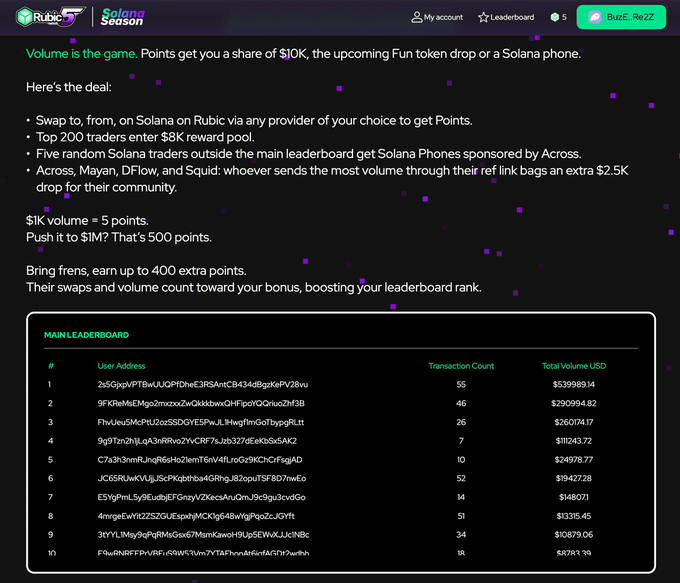The image size is (680, 583).
Task: Select address starting with 9FKReMsEMgo2
Action: 201,403
